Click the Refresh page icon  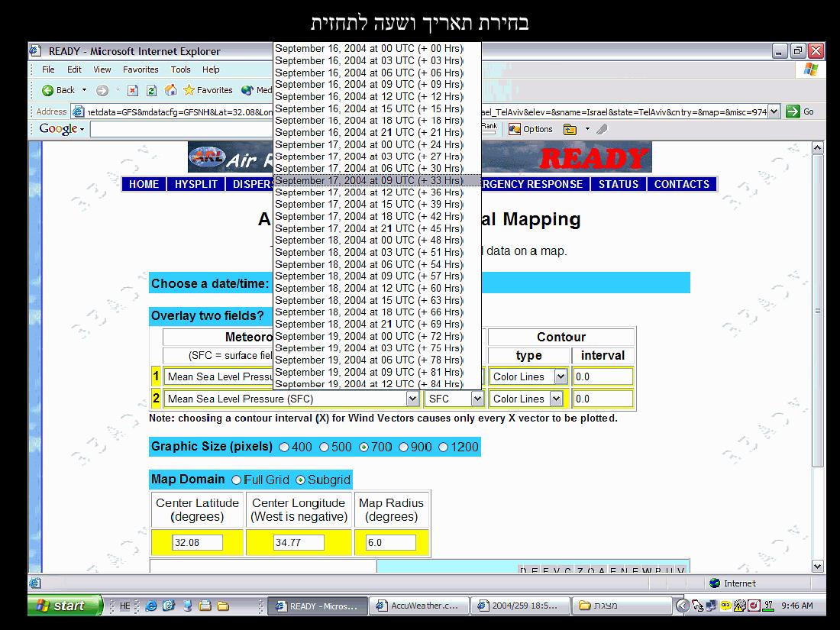152,91
